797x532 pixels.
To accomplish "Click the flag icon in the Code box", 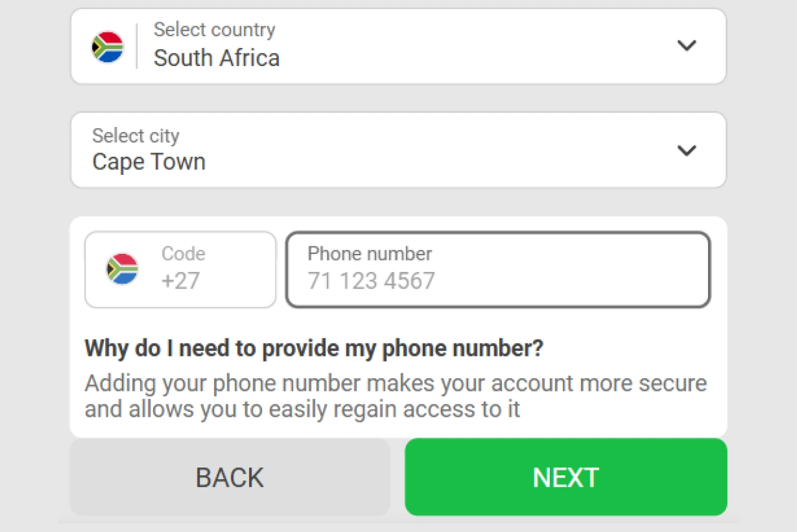I will (x=122, y=269).
